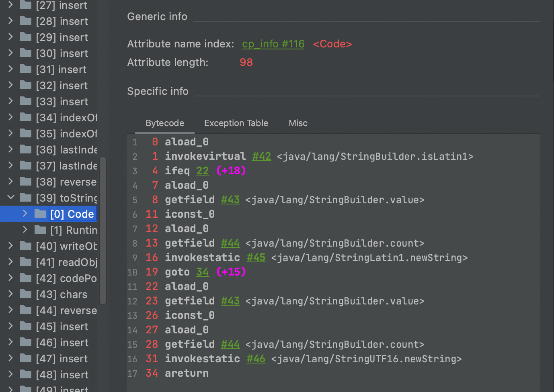Click folder icon of [34] indexOf
This screenshot has width=554, height=392.
[26, 117]
